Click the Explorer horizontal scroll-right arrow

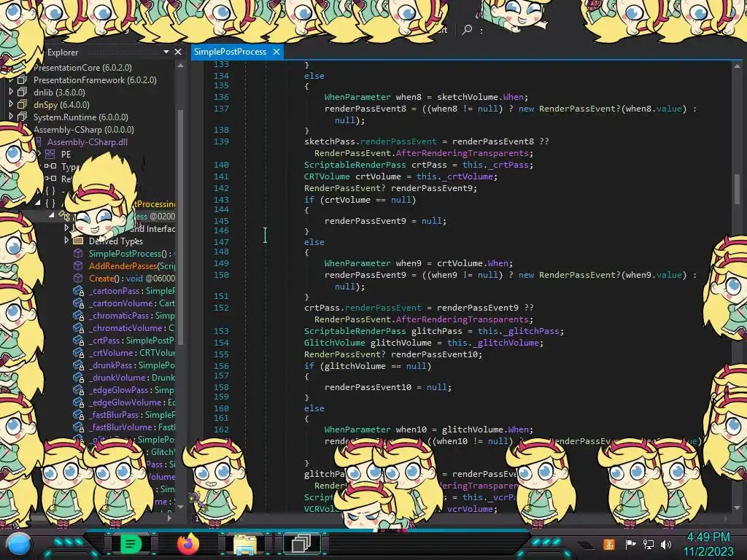pyautogui.click(x=169, y=518)
